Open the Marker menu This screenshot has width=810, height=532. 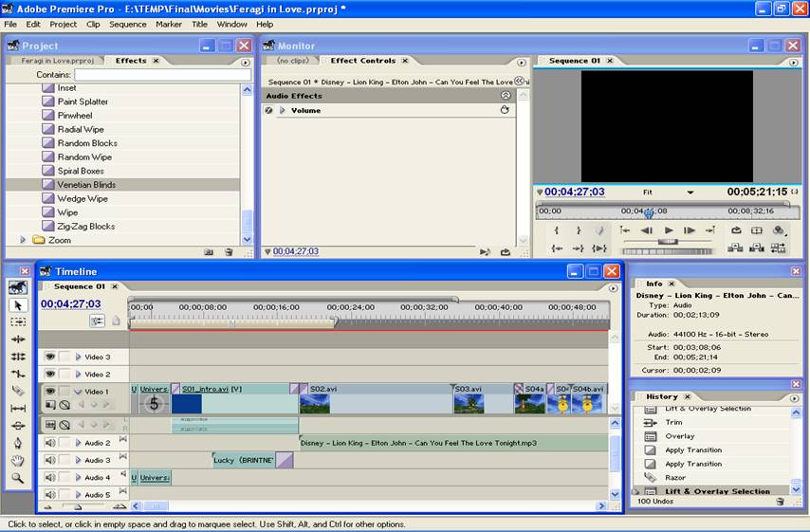pos(169,25)
